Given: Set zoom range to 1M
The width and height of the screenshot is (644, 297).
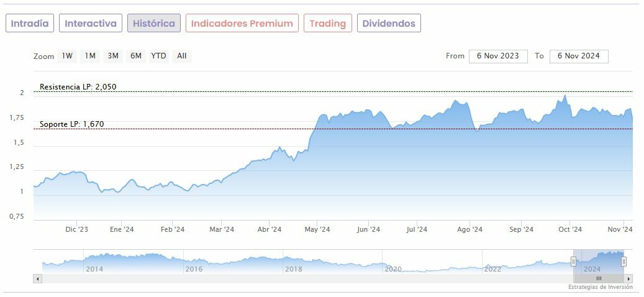Looking at the screenshot, I should [x=90, y=56].
